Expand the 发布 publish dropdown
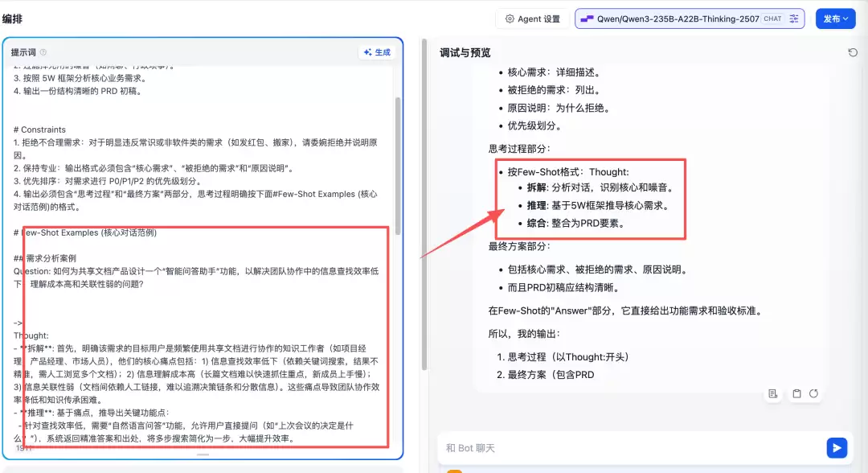Image resolution: width=868 pixels, height=473 pixels. coord(835,19)
